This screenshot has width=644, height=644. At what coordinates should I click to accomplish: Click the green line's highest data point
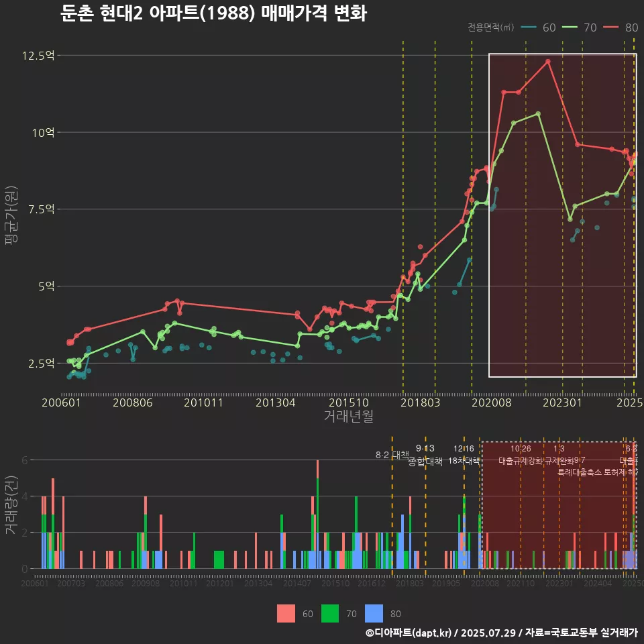point(538,114)
